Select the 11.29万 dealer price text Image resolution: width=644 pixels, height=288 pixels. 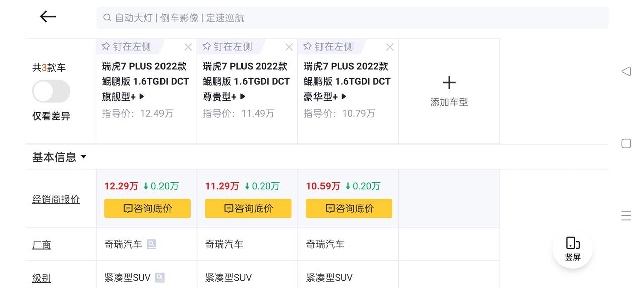pos(222,186)
